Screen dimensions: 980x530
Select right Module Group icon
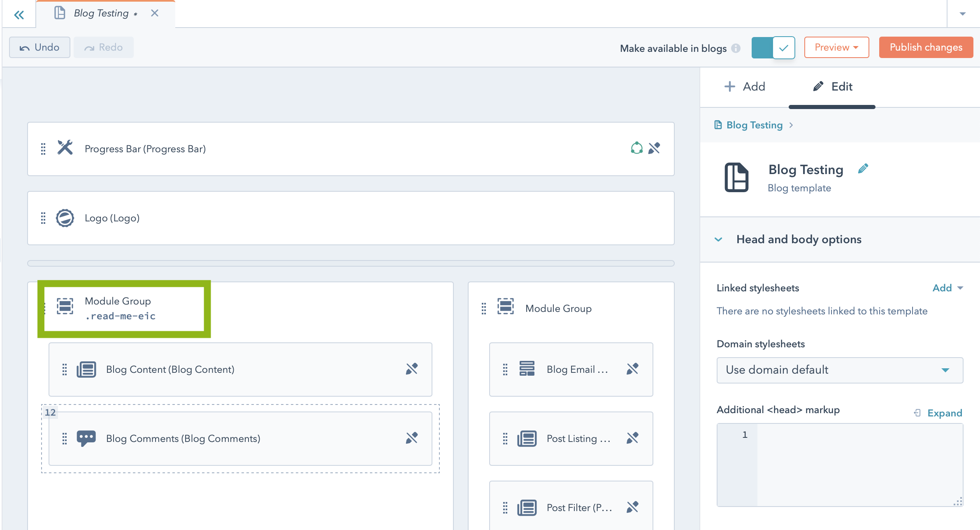(x=506, y=307)
